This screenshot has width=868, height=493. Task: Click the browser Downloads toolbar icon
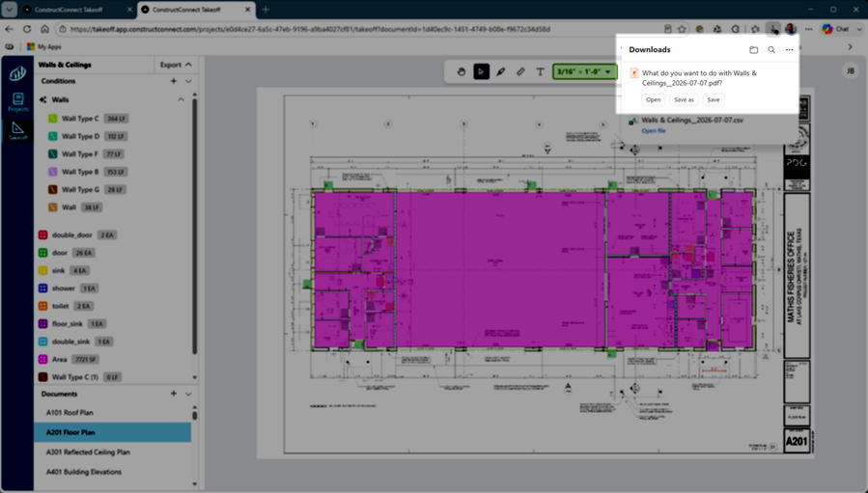(772, 29)
